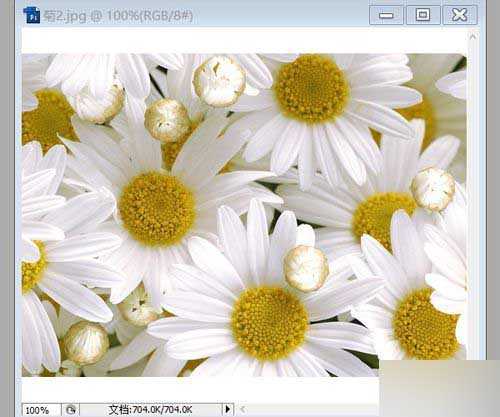The height and width of the screenshot is (417, 500).
Task: Minimize the 菊2.jpg document window
Action: (386, 15)
